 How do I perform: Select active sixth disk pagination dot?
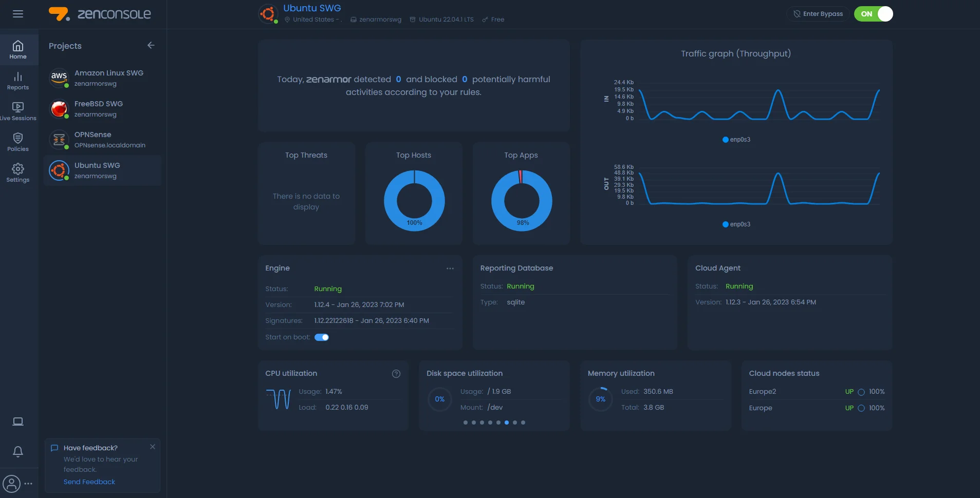pos(507,423)
